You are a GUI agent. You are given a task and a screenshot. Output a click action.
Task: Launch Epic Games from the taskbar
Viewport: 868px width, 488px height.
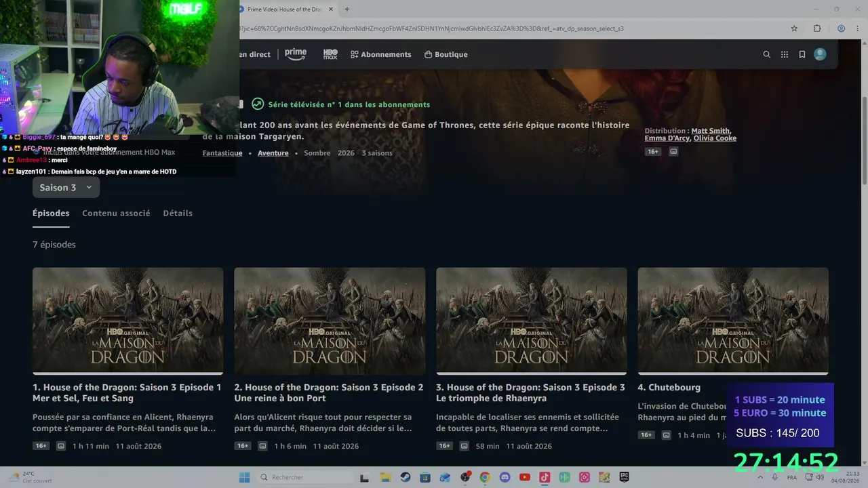point(624,477)
